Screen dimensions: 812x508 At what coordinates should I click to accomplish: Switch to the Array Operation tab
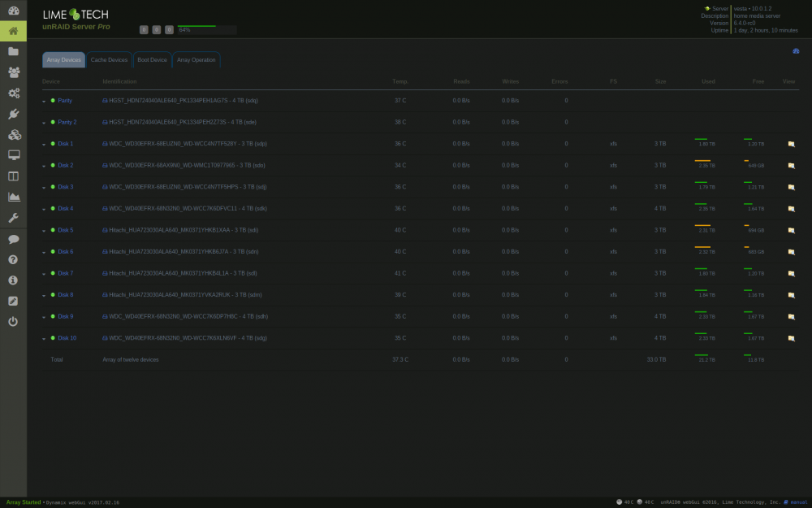click(197, 59)
